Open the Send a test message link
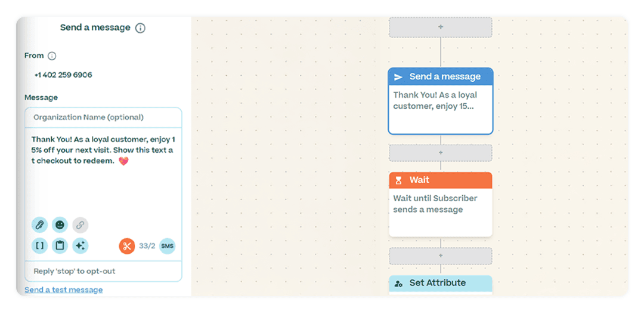 tap(64, 290)
